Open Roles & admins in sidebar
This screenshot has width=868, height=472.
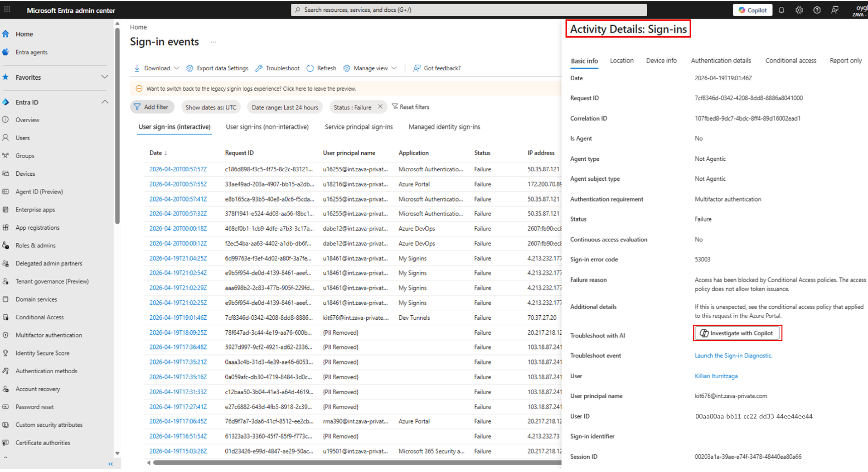[x=36, y=246]
